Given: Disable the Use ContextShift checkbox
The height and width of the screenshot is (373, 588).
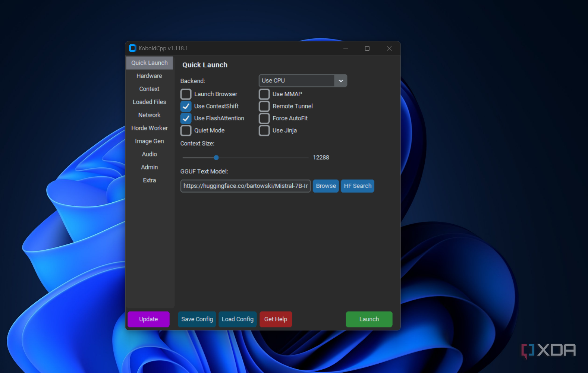Looking at the screenshot, I should pyautogui.click(x=186, y=106).
